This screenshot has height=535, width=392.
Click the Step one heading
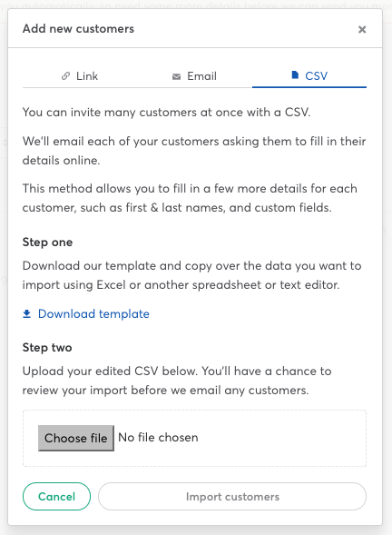[47, 243]
